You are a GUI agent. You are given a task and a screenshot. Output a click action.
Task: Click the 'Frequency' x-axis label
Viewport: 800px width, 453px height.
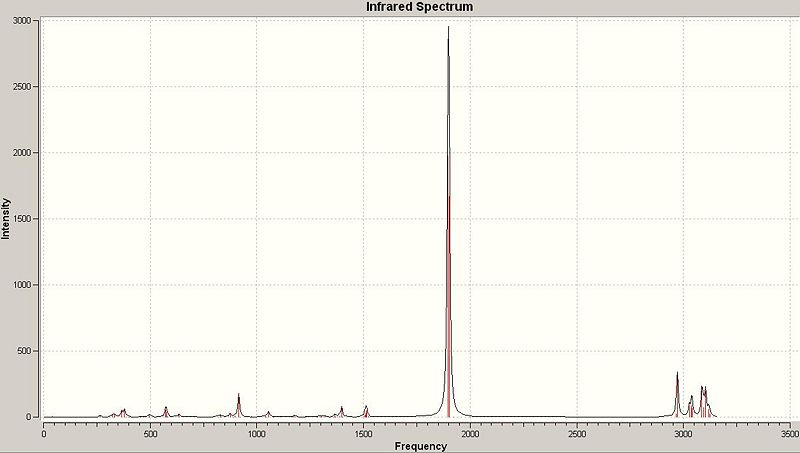tap(420, 446)
